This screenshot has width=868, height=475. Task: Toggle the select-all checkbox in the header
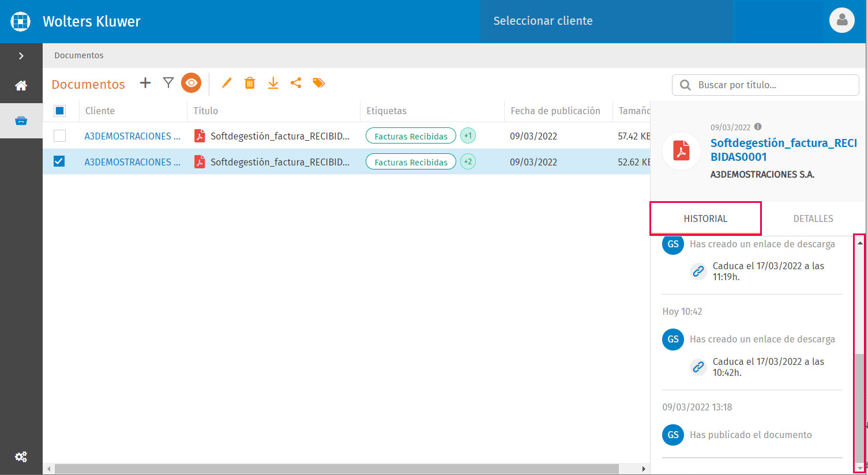(59, 111)
